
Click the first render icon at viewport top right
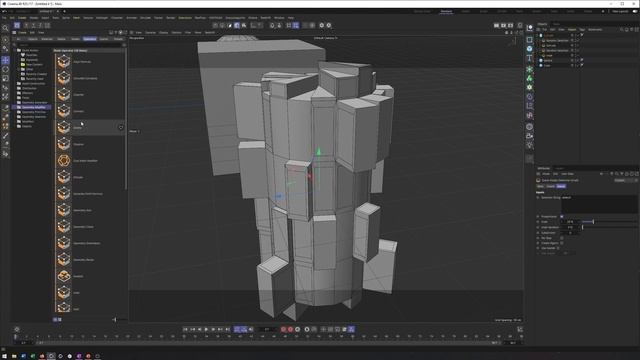tap(496, 25)
